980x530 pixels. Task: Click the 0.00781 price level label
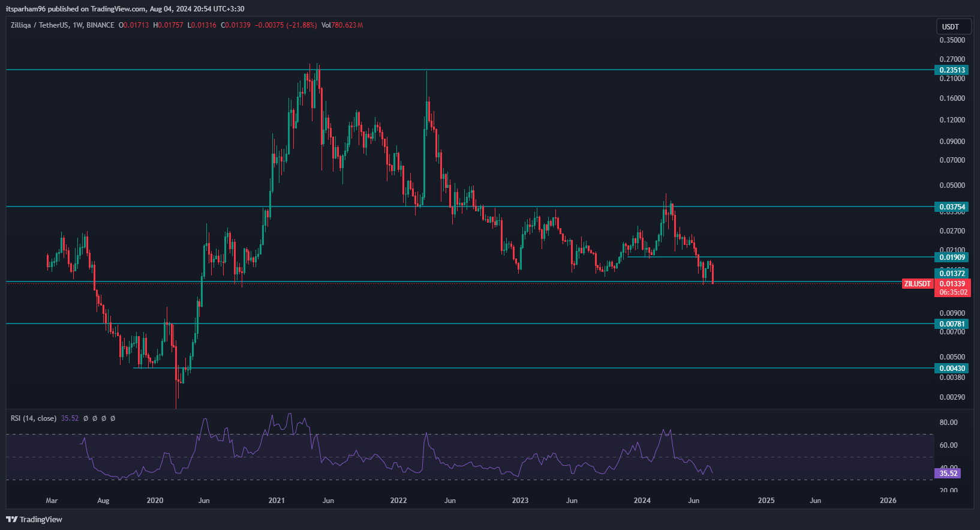tap(952, 324)
